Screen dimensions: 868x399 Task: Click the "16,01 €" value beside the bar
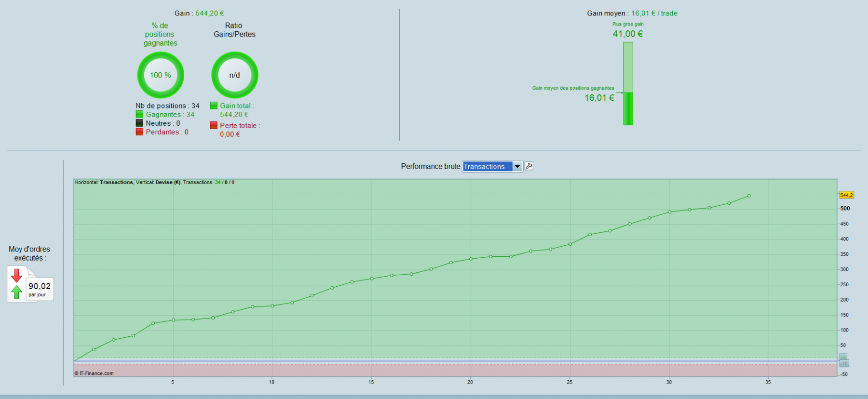pos(599,98)
